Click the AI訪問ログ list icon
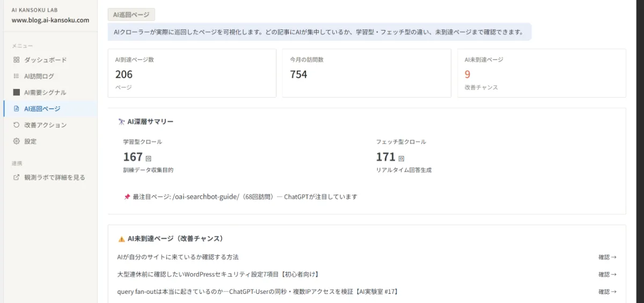The height and width of the screenshot is (303, 644). [16, 76]
